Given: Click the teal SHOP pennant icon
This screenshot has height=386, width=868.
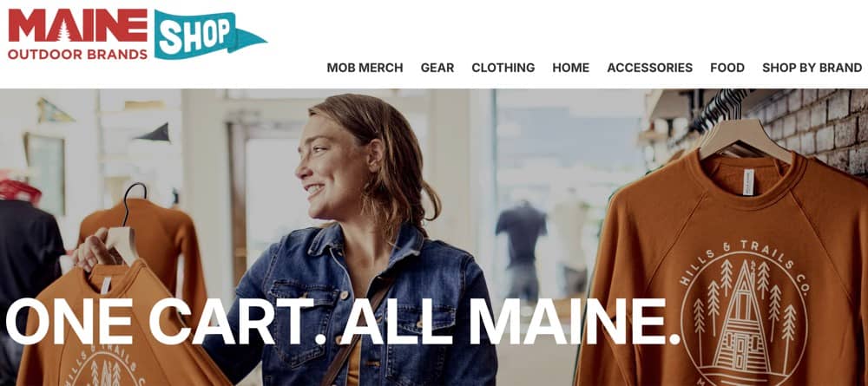Looking at the screenshot, I should (209, 35).
